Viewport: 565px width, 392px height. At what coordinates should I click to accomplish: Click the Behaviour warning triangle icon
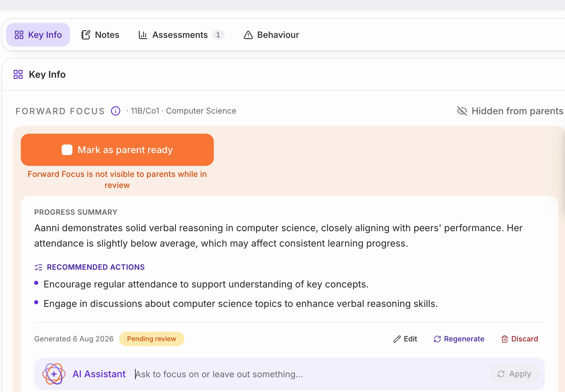(x=248, y=35)
